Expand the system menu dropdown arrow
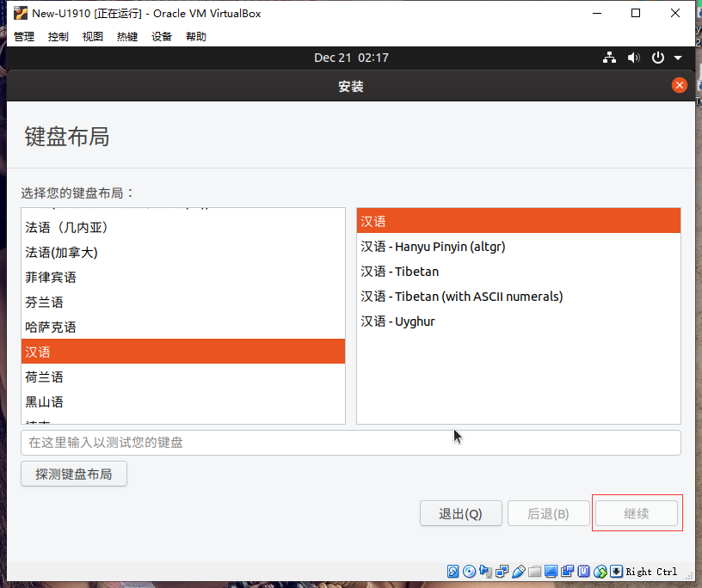This screenshot has height=588, width=702. (x=678, y=58)
